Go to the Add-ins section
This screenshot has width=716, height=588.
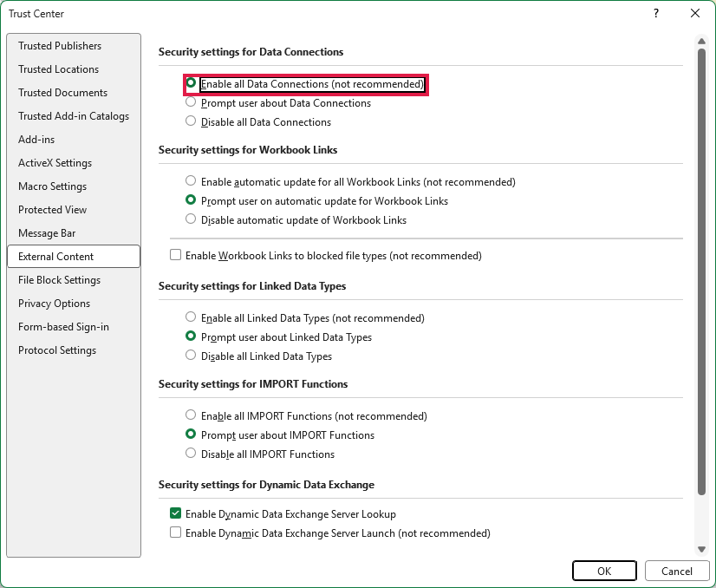point(74,140)
